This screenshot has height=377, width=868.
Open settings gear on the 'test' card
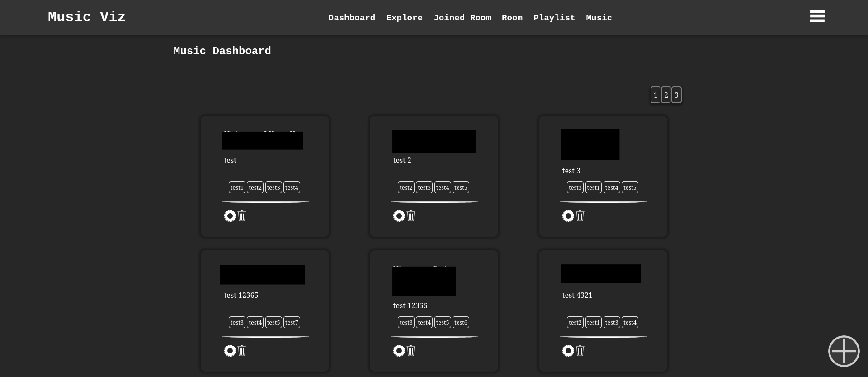click(230, 216)
